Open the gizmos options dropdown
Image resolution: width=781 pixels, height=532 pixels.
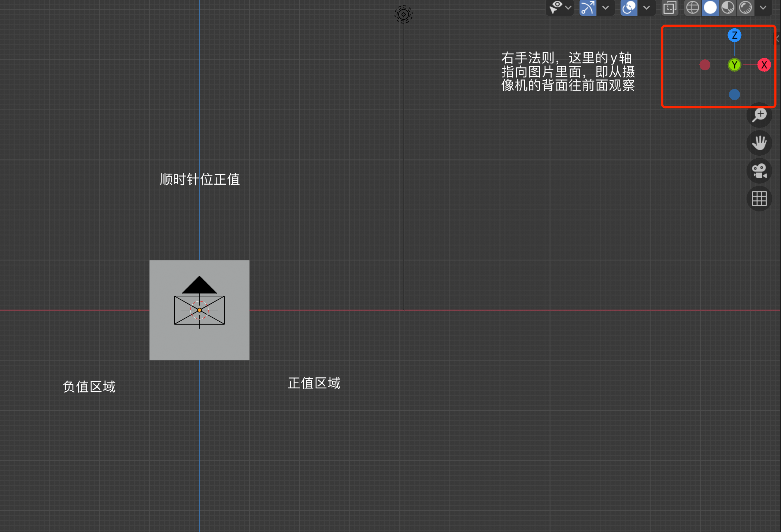(606, 7)
